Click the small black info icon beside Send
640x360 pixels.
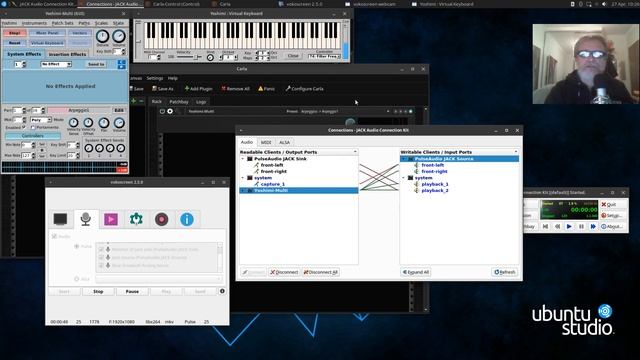[x=222, y=291]
